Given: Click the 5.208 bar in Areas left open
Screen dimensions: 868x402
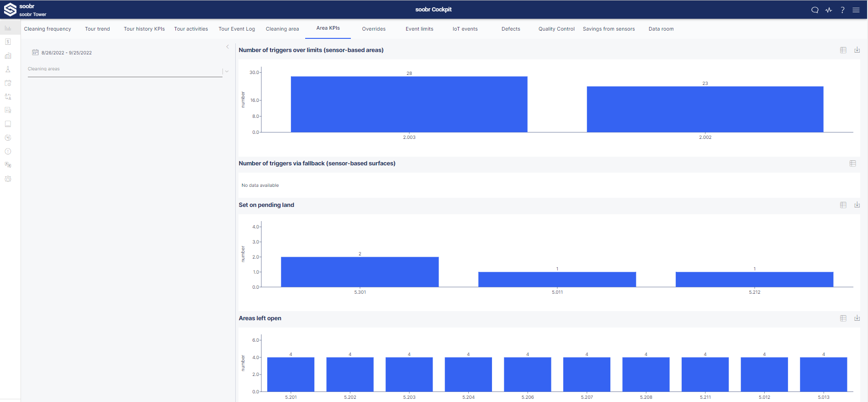Looking at the screenshot, I should point(646,375).
